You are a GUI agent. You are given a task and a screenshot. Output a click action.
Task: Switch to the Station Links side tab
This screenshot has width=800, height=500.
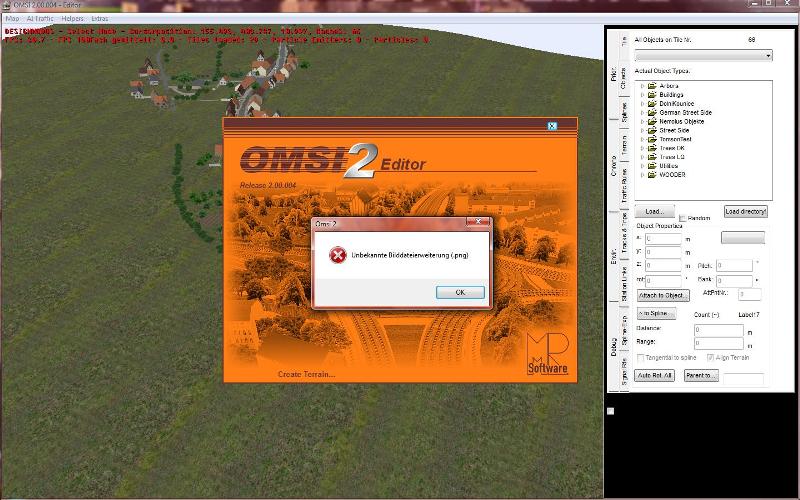point(624,284)
